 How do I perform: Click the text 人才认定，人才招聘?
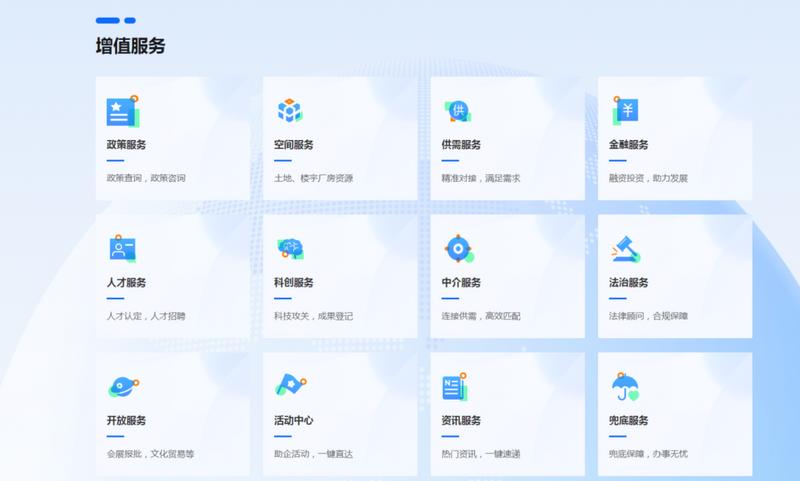146,316
